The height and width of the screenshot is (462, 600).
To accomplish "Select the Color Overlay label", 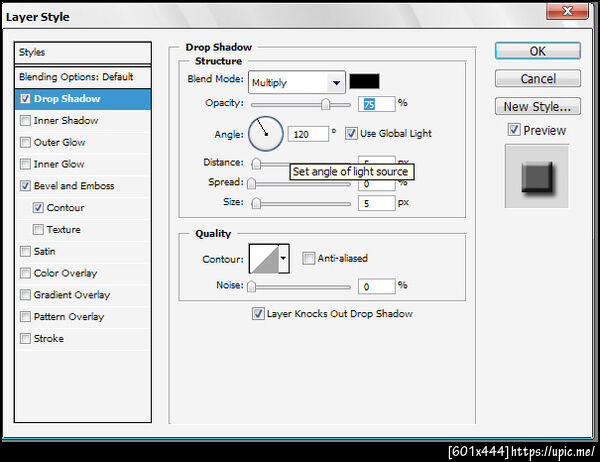I will (65, 273).
